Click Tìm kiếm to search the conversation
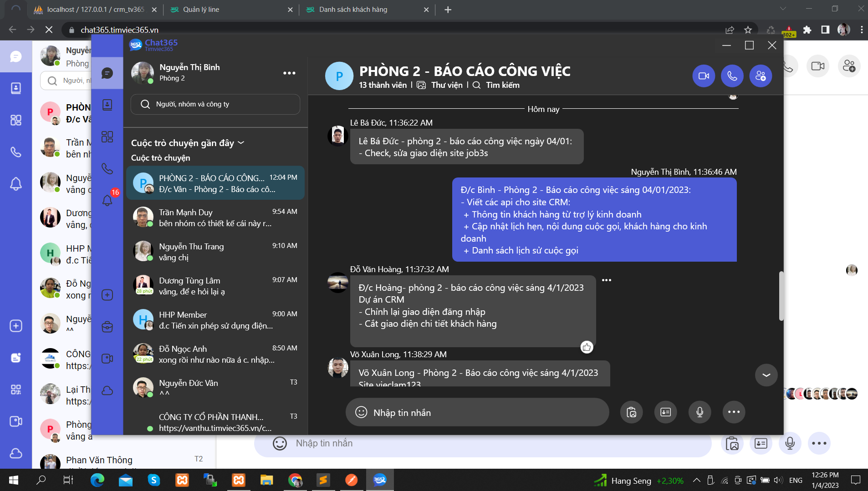Image resolution: width=868 pixels, height=491 pixels. [502, 85]
